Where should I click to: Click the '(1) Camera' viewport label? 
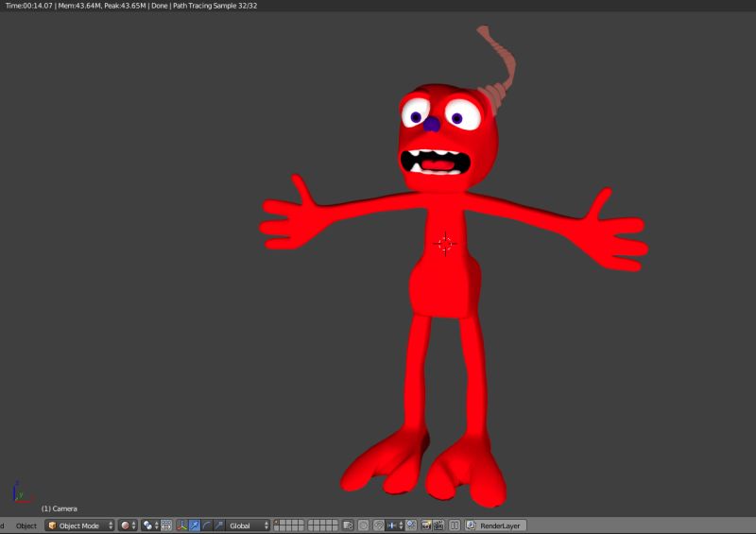click(60, 508)
